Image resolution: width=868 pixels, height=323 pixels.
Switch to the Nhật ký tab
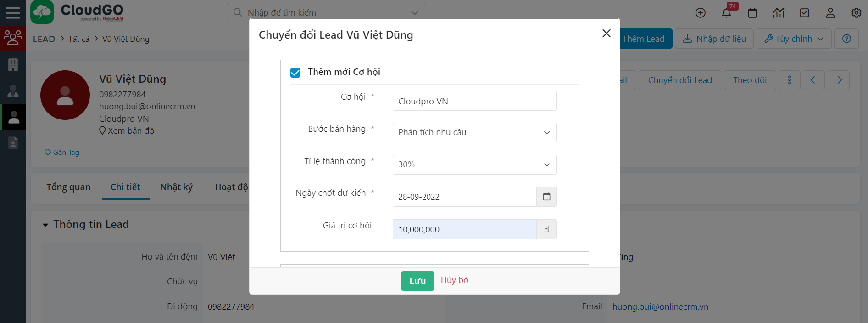tap(176, 187)
